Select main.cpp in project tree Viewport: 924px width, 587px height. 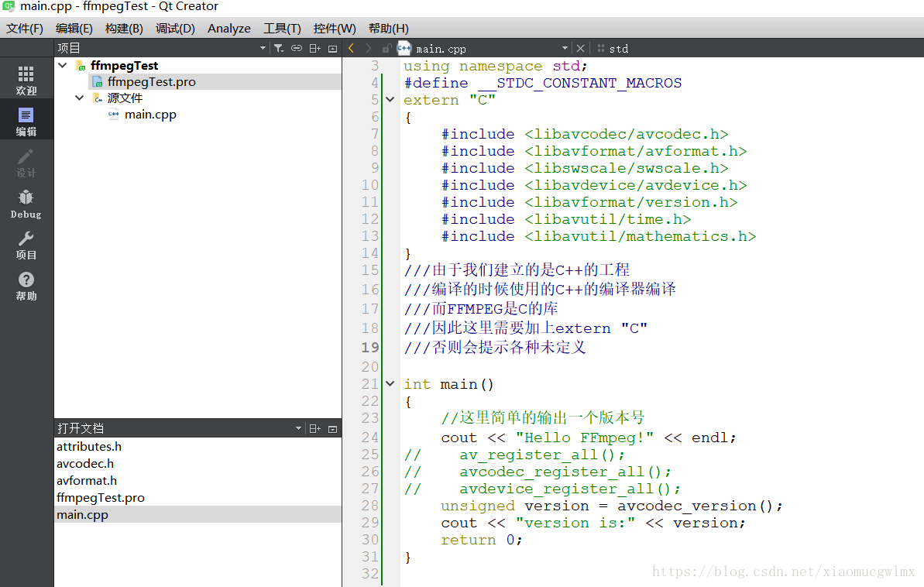(x=150, y=115)
